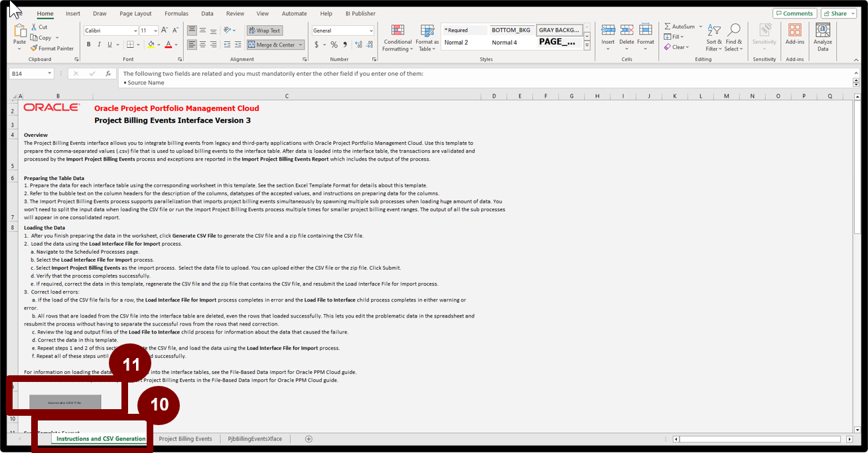This screenshot has width=868, height=453.
Task: Click the Comments button
Action: pyautogui.click(x=794, y=13)
